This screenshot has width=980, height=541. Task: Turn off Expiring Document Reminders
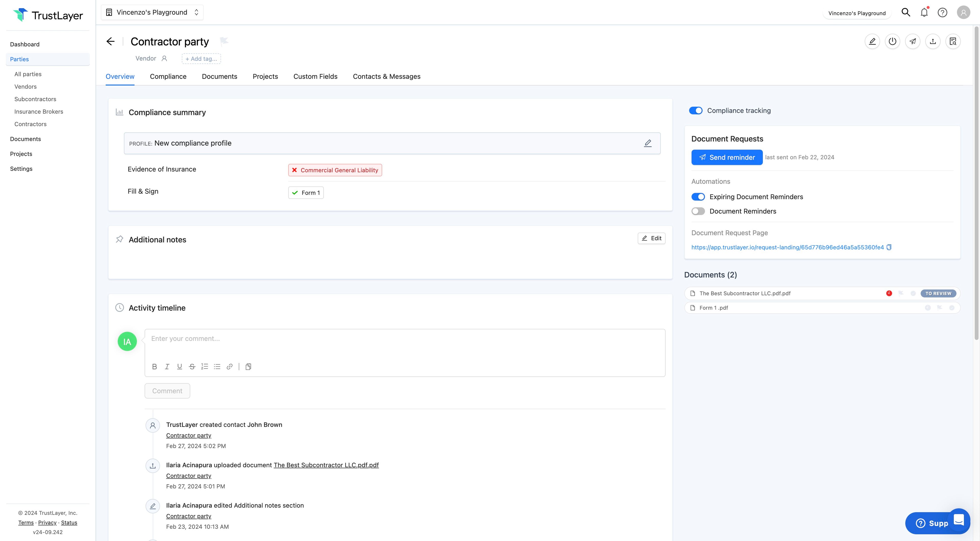tap(698, 197)
